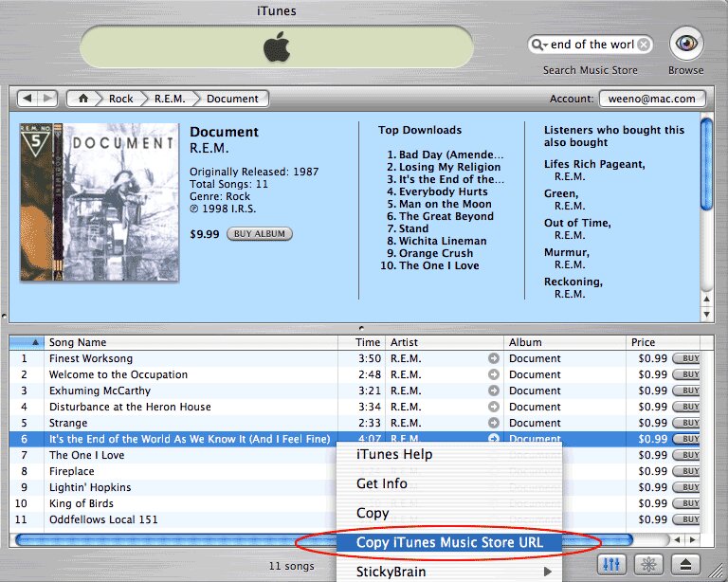Image resolution: width=728 pixels, height=582 pixels.
Task: Open the StickyBrain submenu
Action: (x=449, y=572)
